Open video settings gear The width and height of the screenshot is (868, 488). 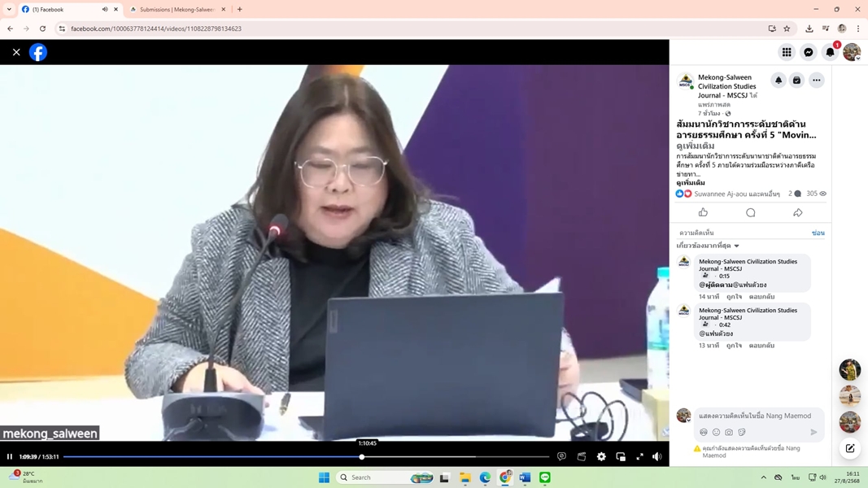pyautogui.click(x=601, y=457)
